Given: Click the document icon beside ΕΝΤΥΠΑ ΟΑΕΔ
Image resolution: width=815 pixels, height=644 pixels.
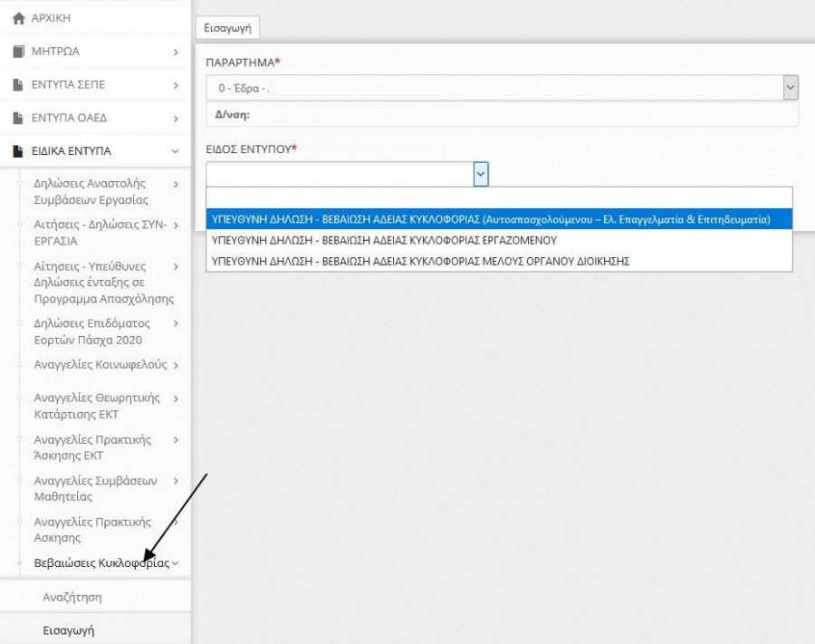Looking at the screenshot, I should [x=17, y=118].
